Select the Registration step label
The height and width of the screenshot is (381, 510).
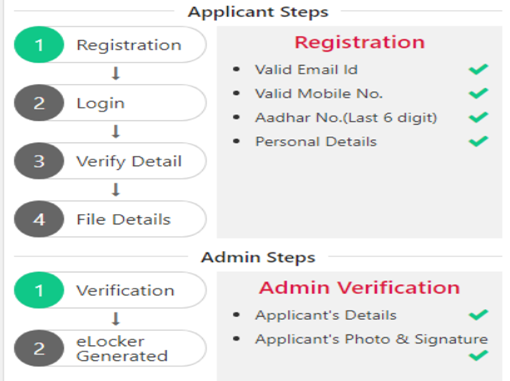[129, 45]
